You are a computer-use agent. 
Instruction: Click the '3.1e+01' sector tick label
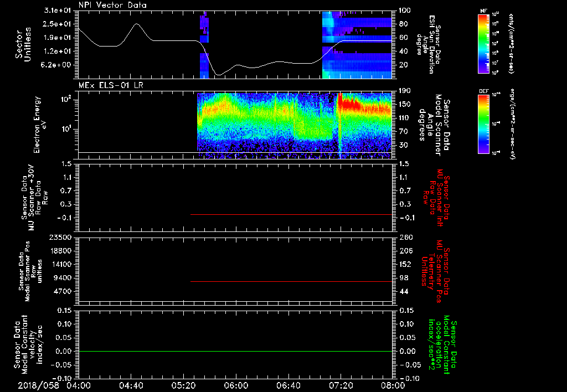(x=58, y=11)
